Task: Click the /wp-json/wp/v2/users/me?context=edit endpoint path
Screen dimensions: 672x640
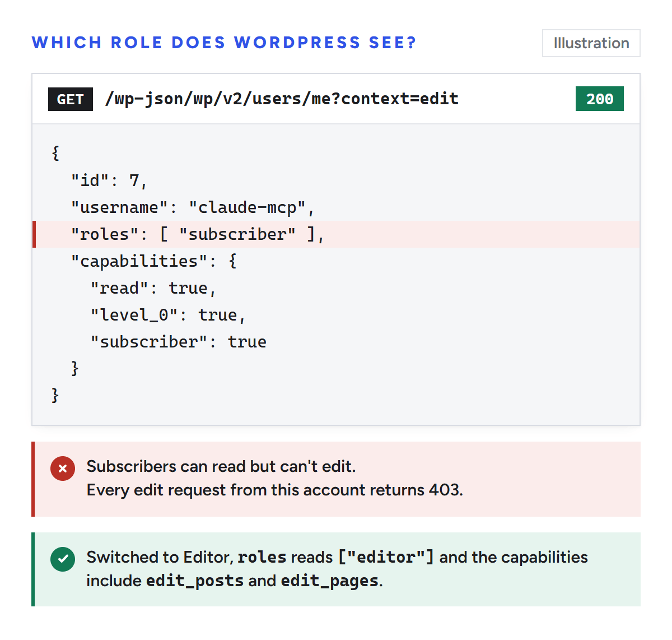Action: tap(282, 99)
